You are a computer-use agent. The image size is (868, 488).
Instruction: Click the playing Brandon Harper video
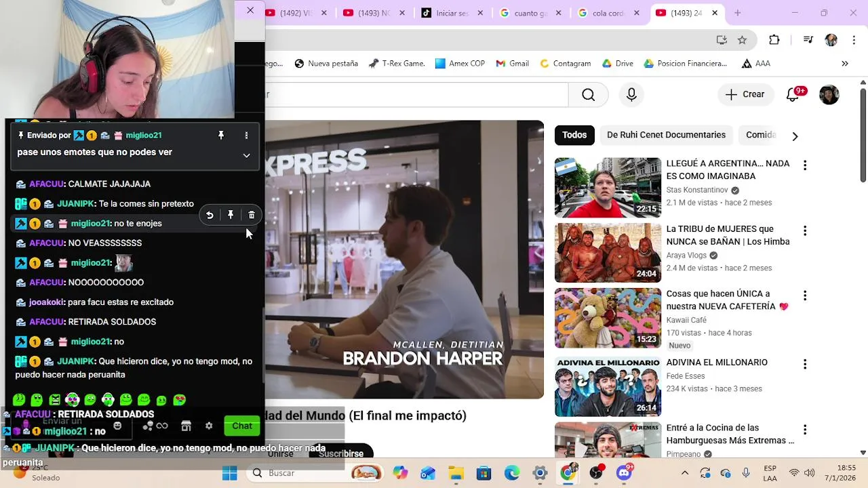404,260
